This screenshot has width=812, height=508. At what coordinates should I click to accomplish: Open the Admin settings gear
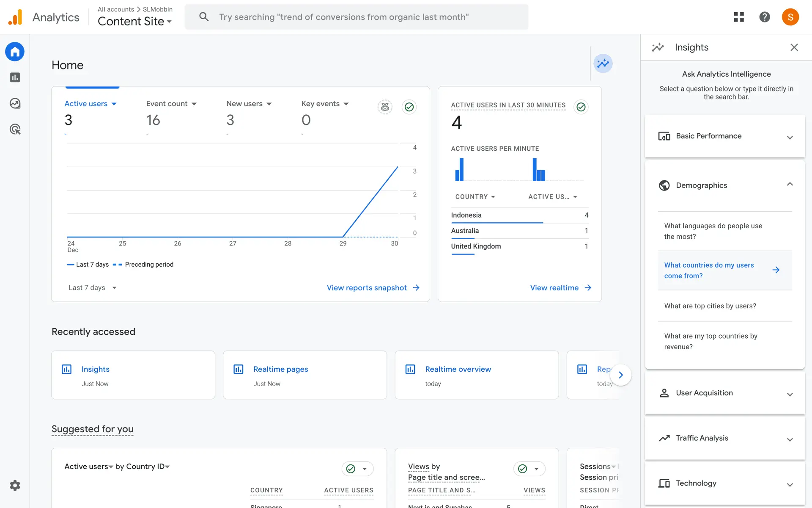15,485
